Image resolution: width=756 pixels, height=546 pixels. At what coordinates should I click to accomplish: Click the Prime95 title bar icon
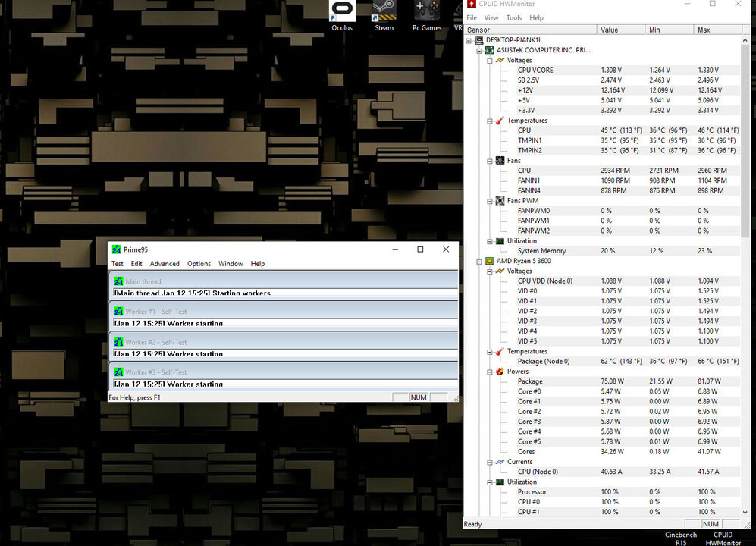pos(116,249)
